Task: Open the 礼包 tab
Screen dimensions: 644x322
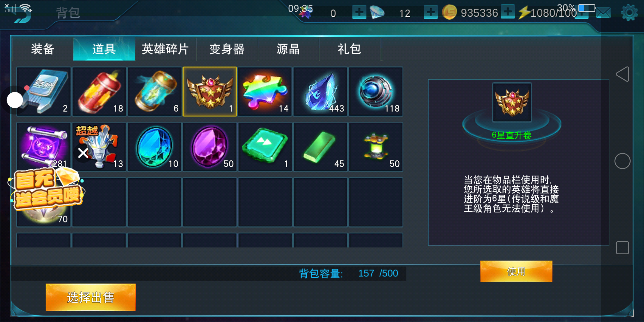Action: pos(349,49)
